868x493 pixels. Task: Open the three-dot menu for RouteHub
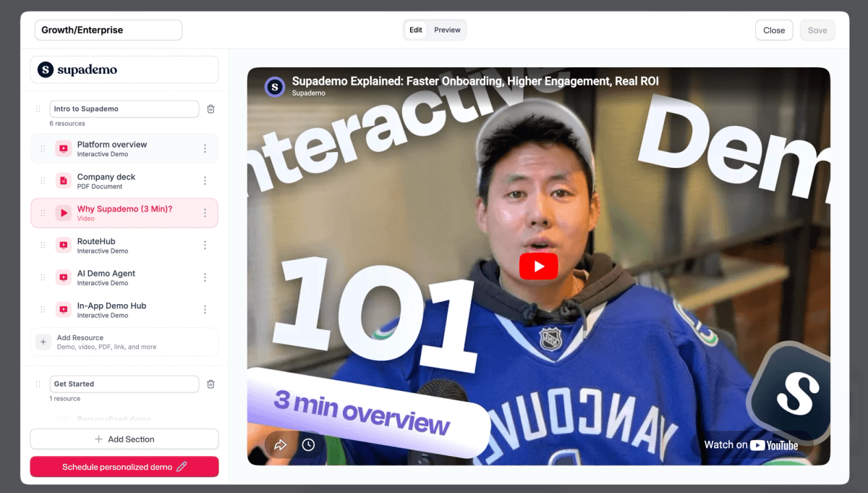pyautogui.click(x=205, y=245)
